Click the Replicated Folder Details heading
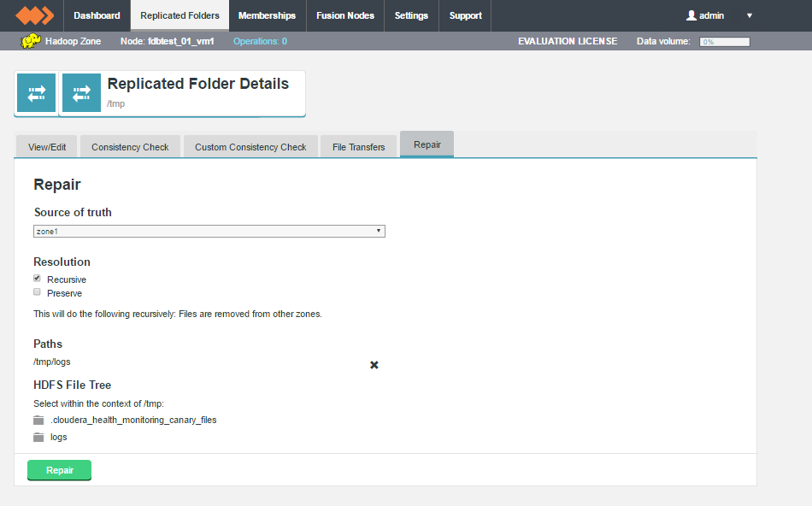Viewport: 812px width, 506px height. pyautogui.click(x=197, y=84)
